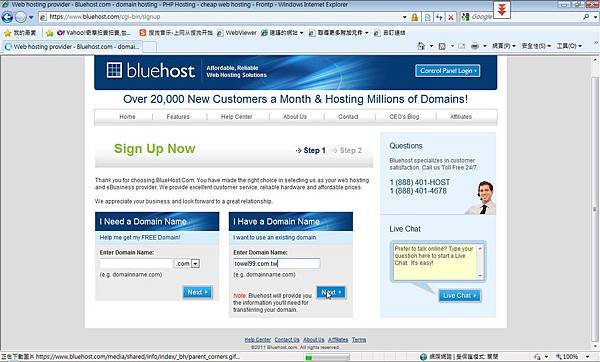Open About Us in site navigation
The width and height of the screenshot is (600, 362).
[x=295, y=117]
